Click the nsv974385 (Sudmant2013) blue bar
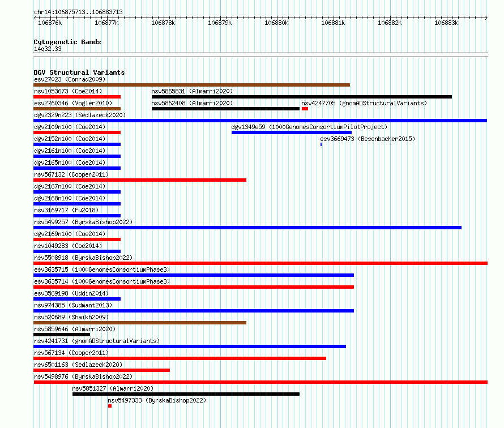This screenshot has width=504, height=428. click(x=194, y=311)
